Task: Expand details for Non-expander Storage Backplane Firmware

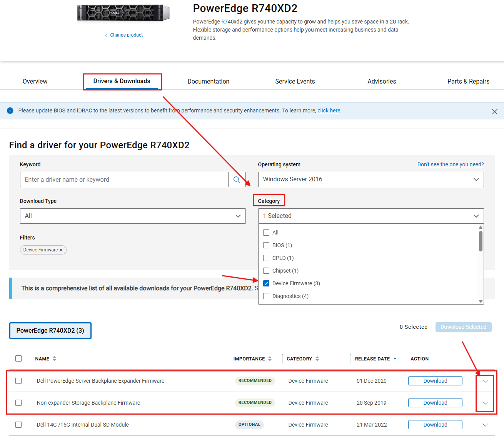Action: [x=485, y=403]
